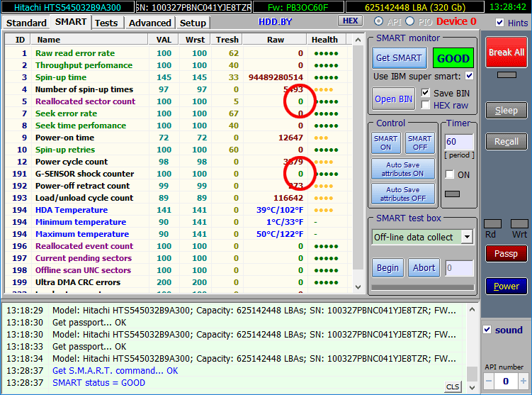Go to the Setup tab

[193, 23]
